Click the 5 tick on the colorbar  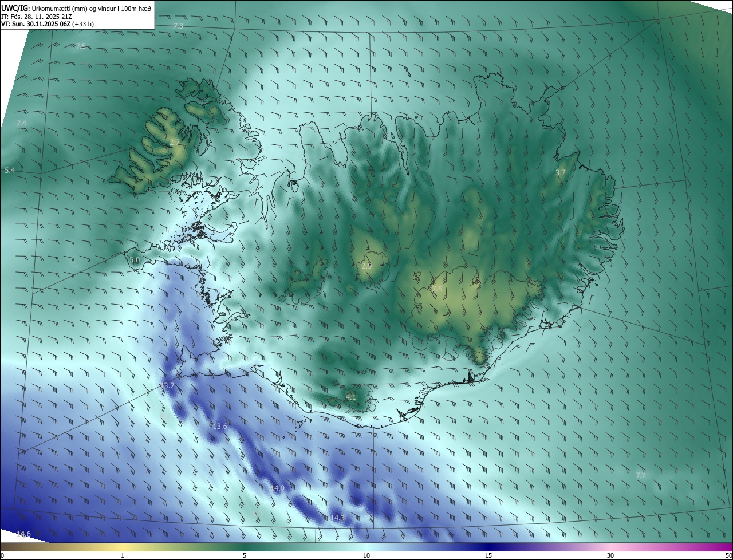pos(245,555)
